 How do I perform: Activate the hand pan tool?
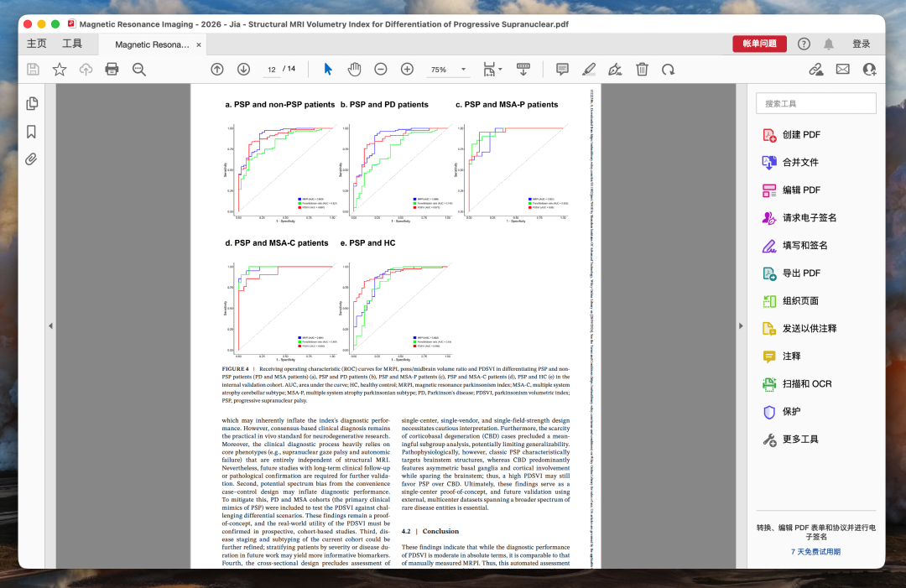(x=354, y=70)
